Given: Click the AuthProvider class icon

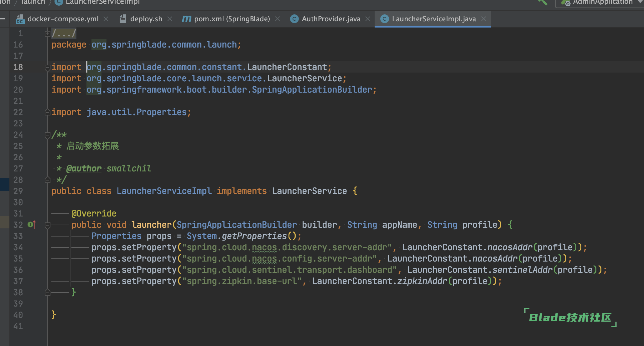Looking at the screenshot, I should pyautogui.click(x=294, y=19).
